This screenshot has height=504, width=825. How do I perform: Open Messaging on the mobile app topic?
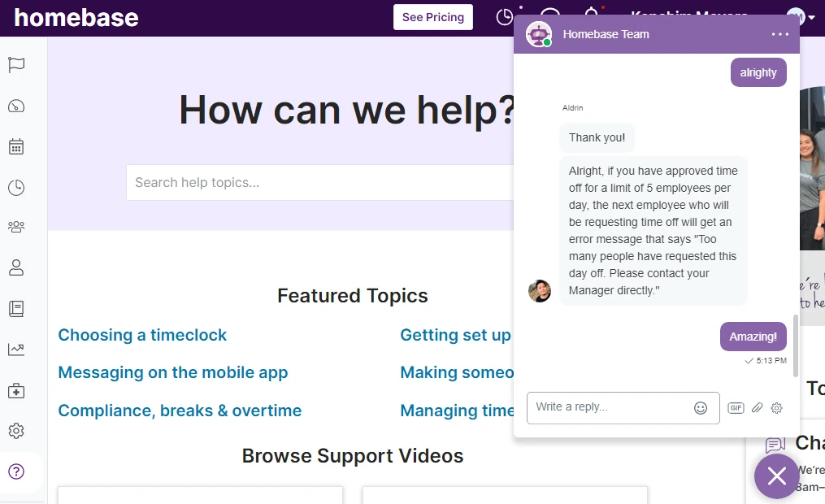point(172,372)
